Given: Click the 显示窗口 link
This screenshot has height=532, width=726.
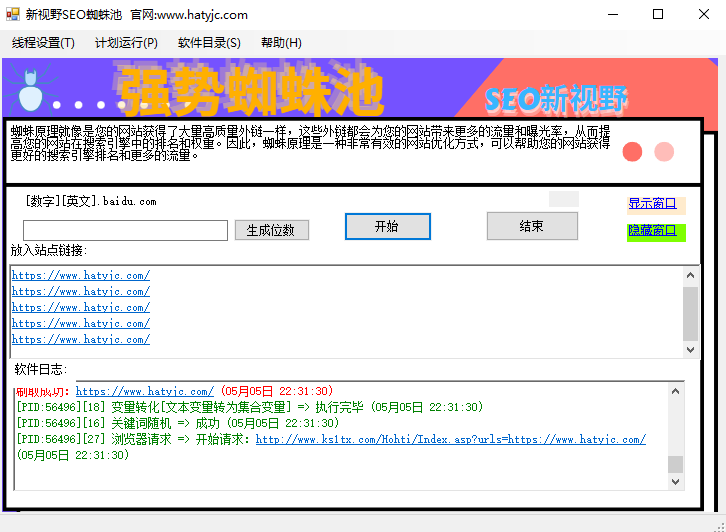Looking at the screenshot, I should tap(652, 204).
